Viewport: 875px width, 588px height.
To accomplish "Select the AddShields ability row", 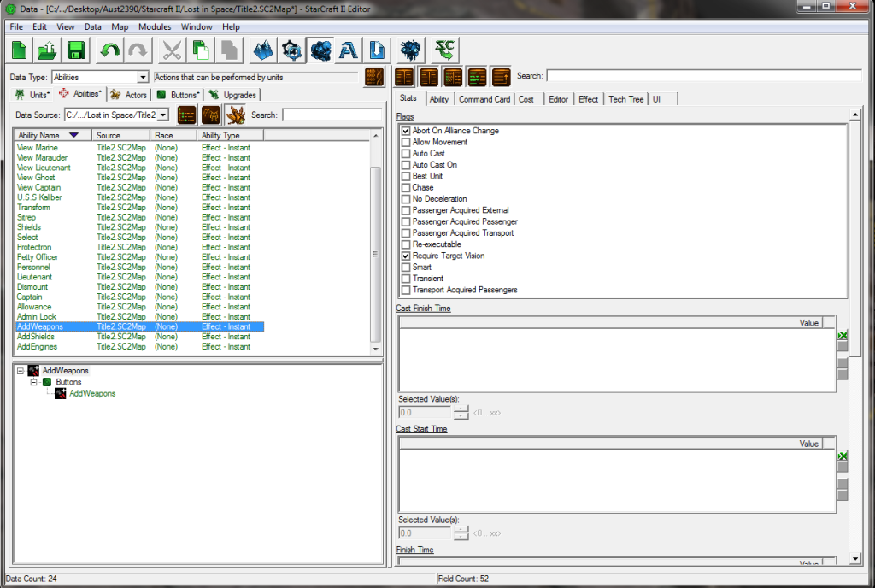I will tap(139, 337).
